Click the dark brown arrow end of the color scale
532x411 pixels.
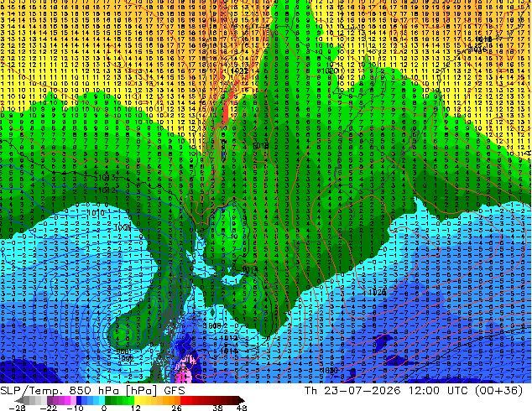pos(241,400)
